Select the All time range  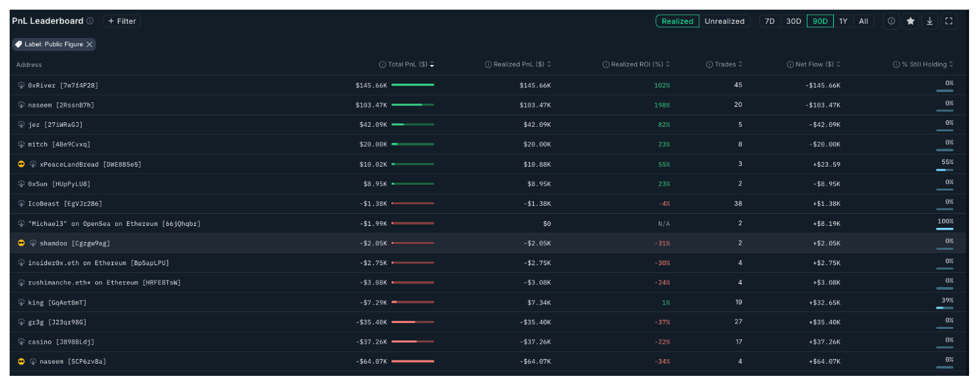(863, 21)
